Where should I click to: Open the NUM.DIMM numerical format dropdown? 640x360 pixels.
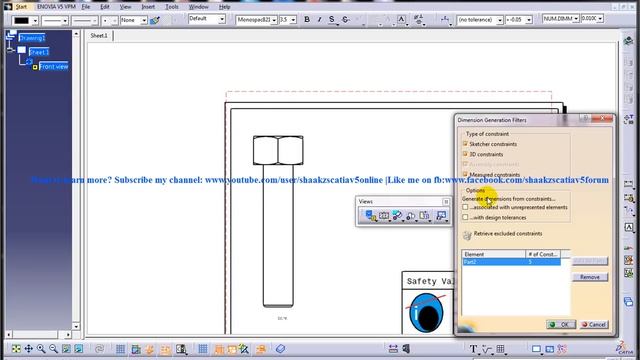point(576,19)
